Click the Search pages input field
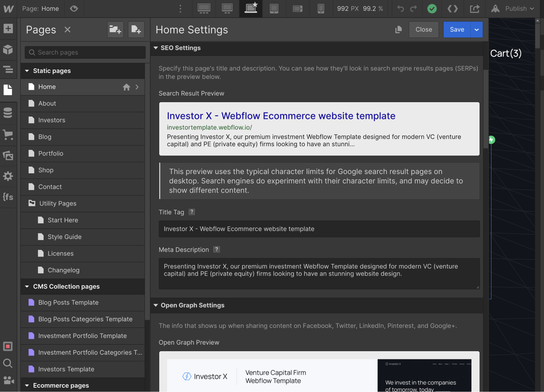The height and width of the screenshot is (392, 544). [85, 52]
